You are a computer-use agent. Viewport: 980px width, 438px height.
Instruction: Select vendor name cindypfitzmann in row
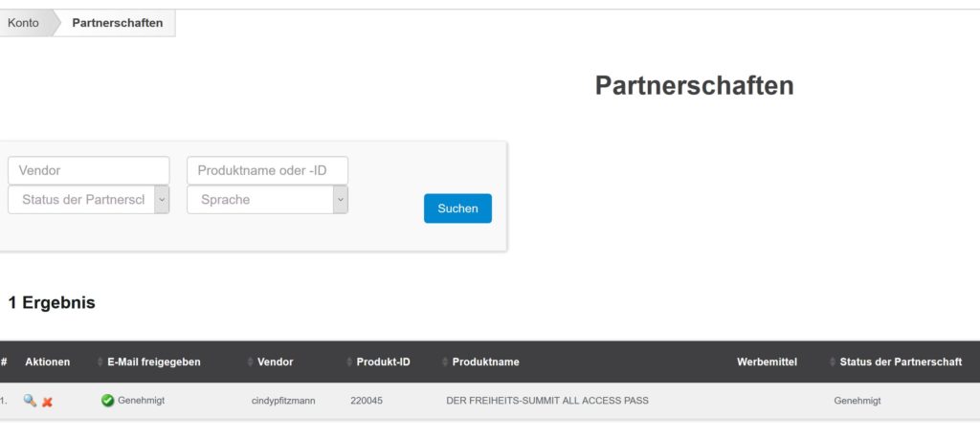283,401
